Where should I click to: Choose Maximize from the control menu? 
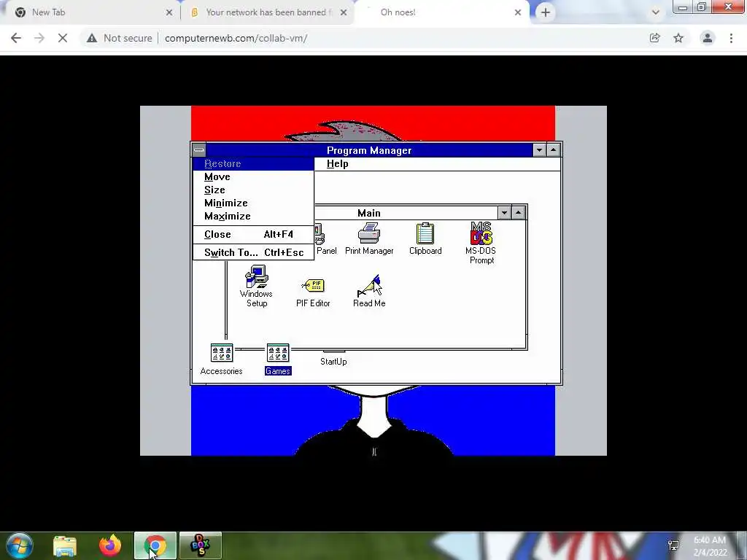point(253,216)
